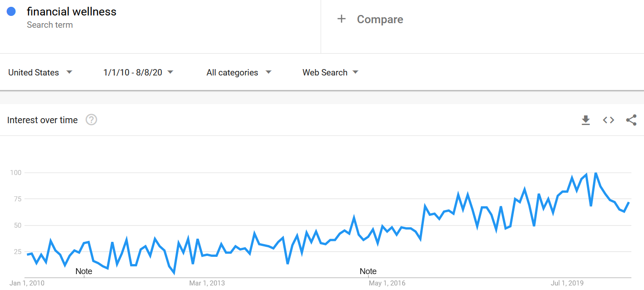The width and height of the screenshot is (644, 290).
Task: Click the Interest over time heading
Action: tap(42, 120)
